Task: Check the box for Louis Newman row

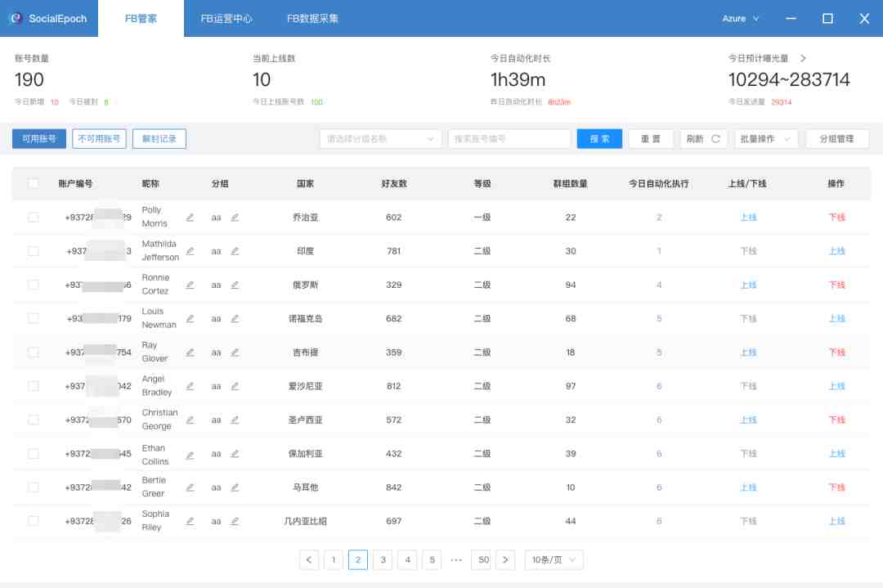Action: [x=34, y=319]
